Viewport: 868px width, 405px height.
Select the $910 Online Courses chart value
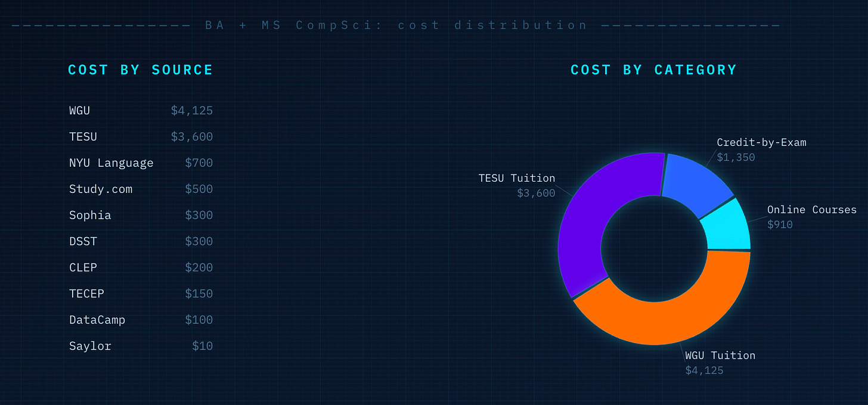(780, 225)
